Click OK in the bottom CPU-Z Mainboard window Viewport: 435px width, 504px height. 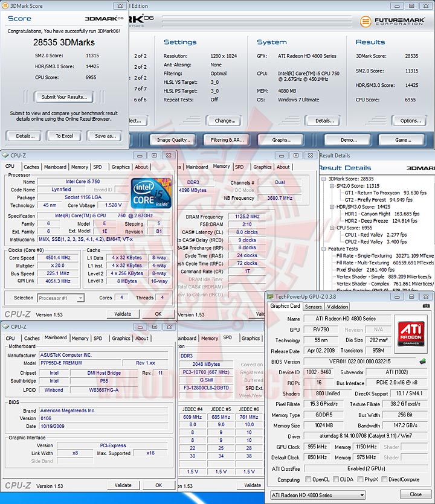point(159,485)
